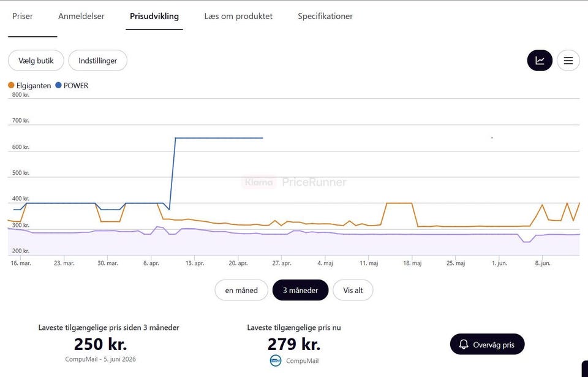
Task: Click the CompuMail store link under current price
Action: [x=302, y=361]
